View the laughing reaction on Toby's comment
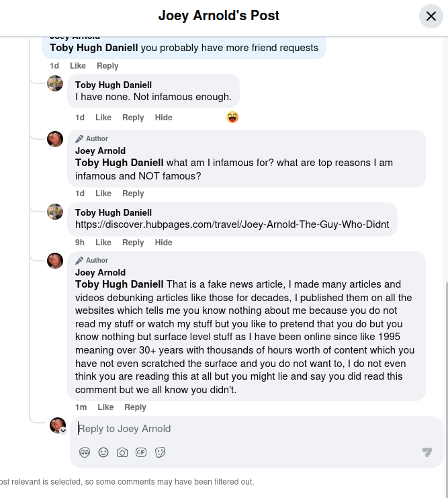This screenshot has height=498, width=448. (x=232, y=117)
